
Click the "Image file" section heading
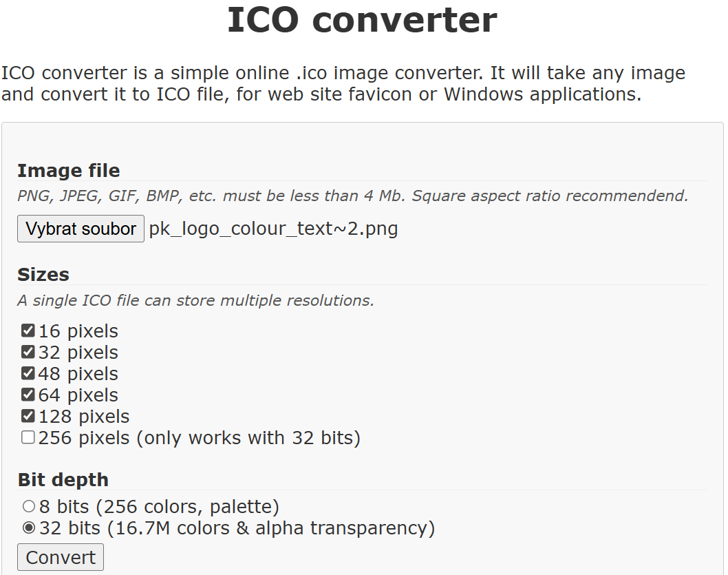tap(69, 171)
